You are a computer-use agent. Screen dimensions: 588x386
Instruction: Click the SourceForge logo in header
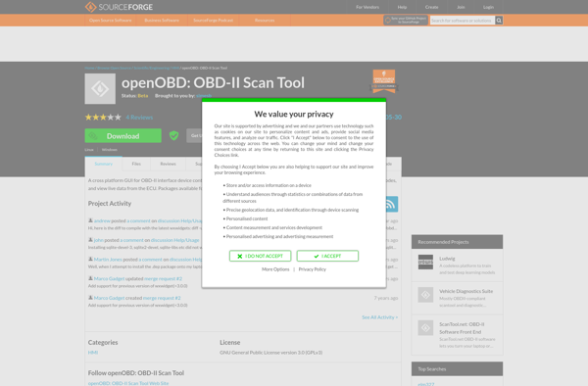click(119, 7)
